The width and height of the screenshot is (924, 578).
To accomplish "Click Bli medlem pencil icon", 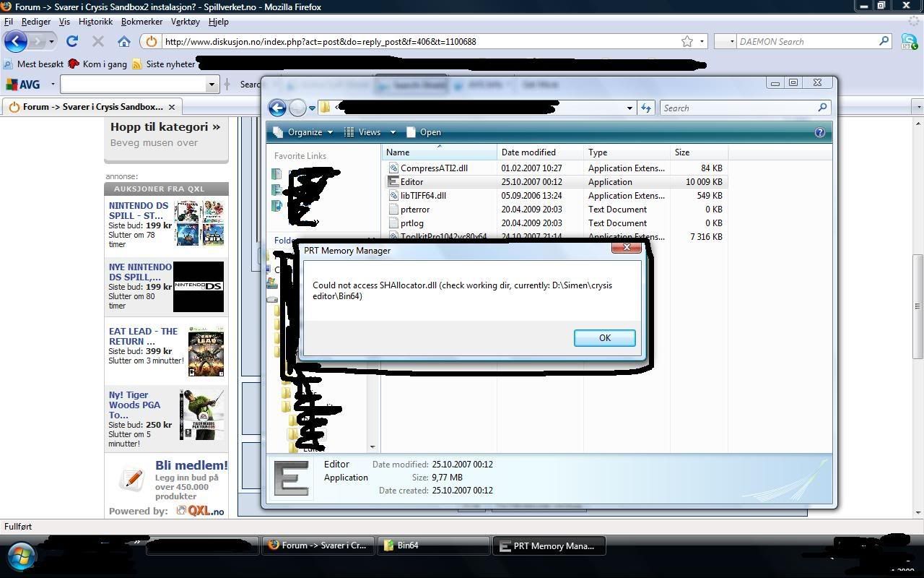I will tap(132, 479).
